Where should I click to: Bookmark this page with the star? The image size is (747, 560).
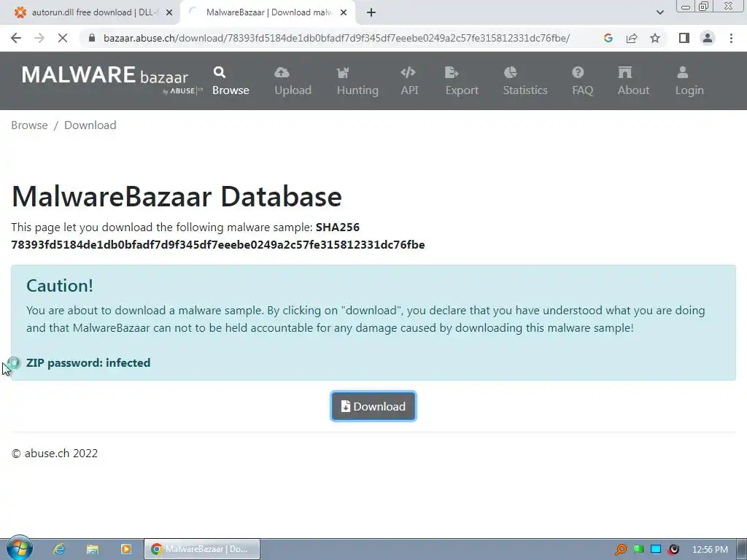(655, 38)
